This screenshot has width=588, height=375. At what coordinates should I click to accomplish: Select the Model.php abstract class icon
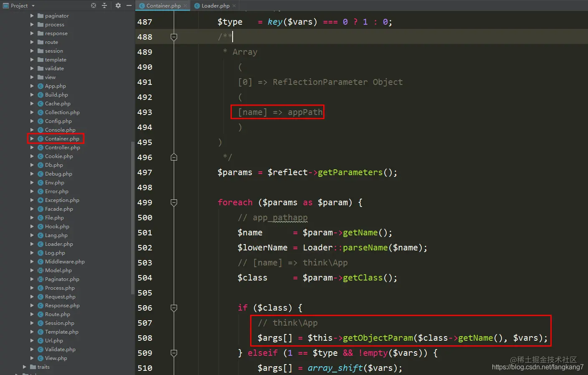point(41,270)
